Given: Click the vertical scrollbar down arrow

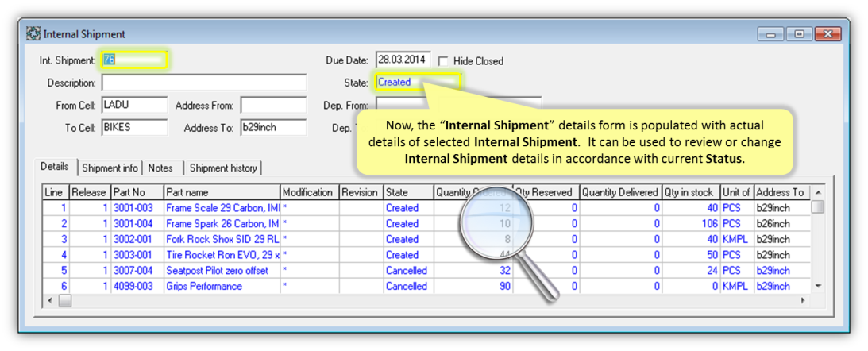Looking at the screenshot, I should (x=818, y=286).
